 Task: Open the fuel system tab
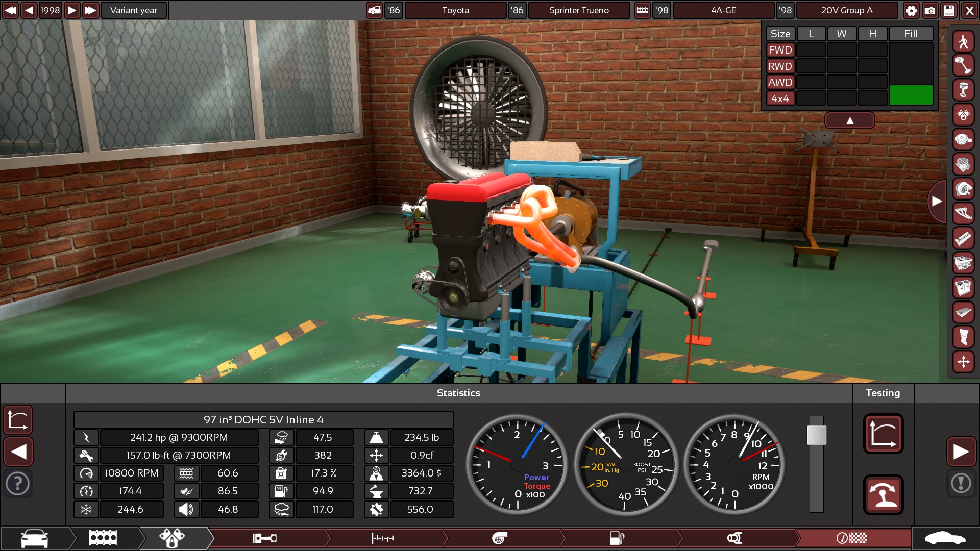[x=617, y=538]
